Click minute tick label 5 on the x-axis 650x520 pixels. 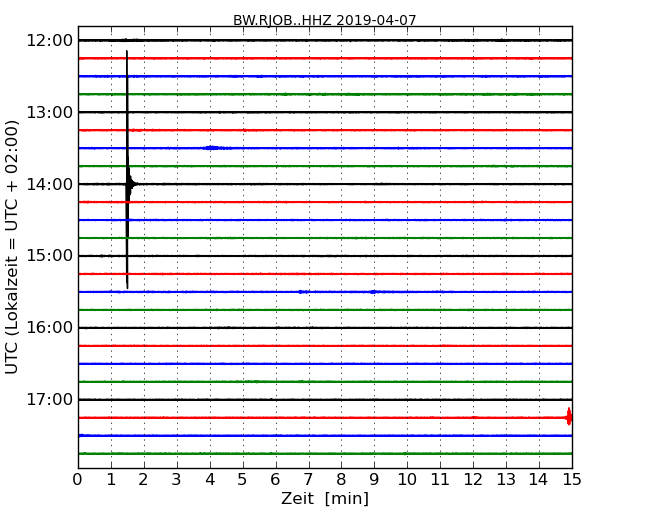[242, 479]
